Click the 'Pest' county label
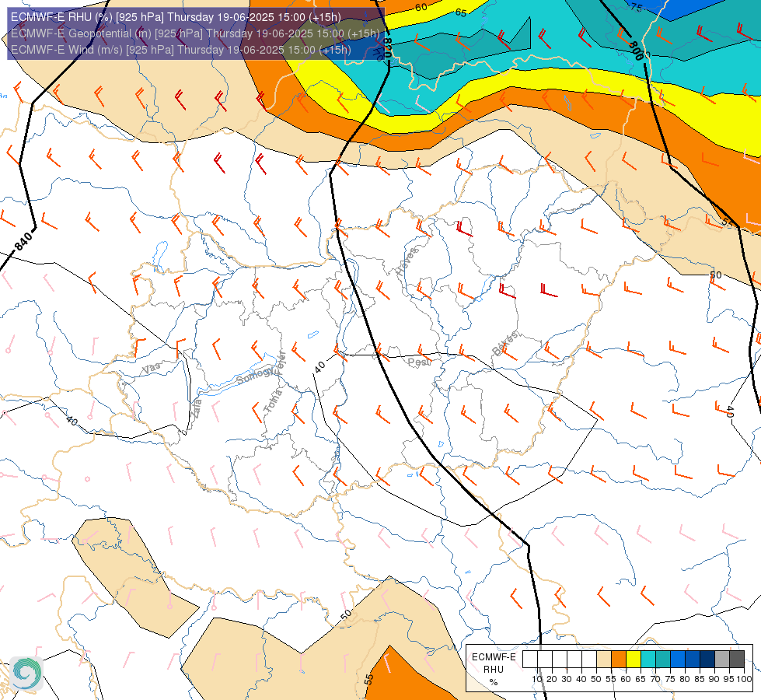Viewport: 761px width, 700px height. [x=418, y=362]
